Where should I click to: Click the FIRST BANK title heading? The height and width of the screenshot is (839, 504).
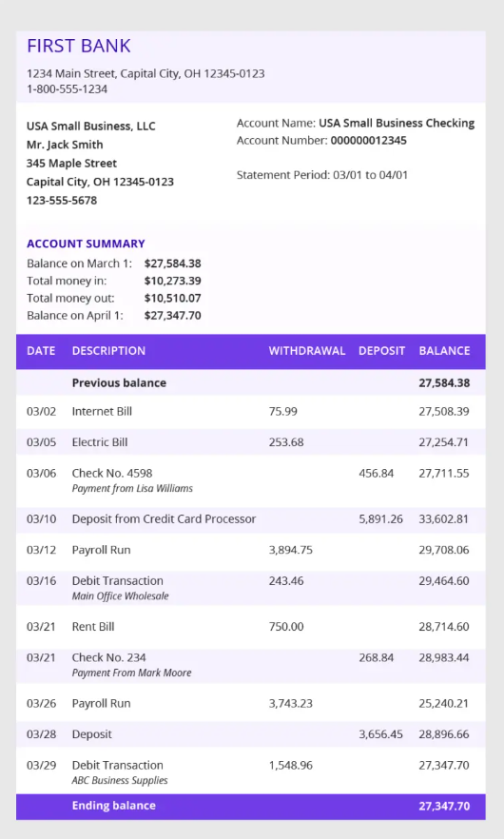coord(79,46)
